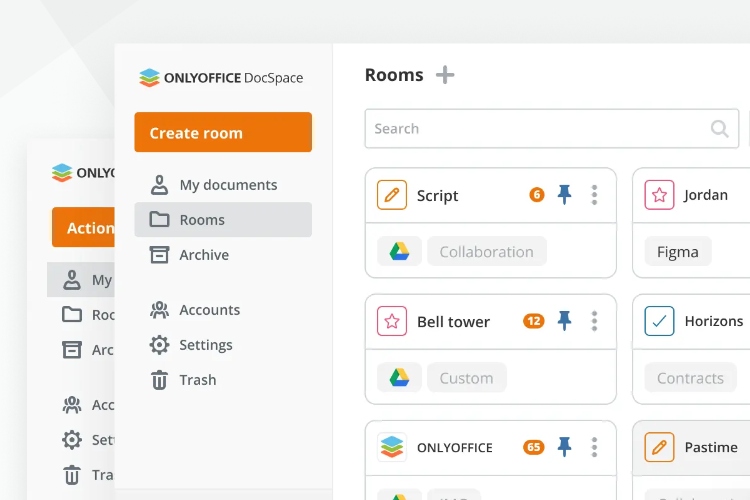The image size is (750, 500).
Task: Click My documents icon in back window
Action: (72, 280)
